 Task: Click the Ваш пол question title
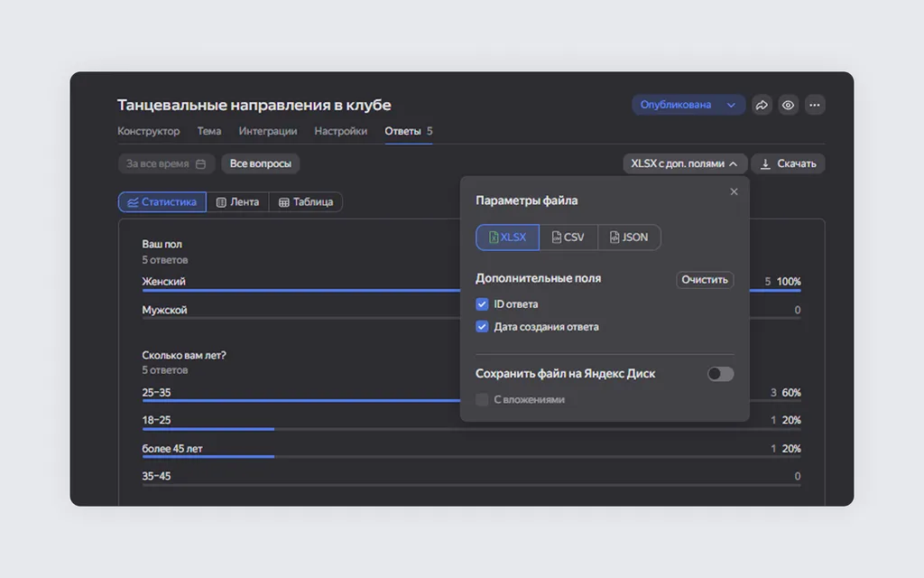coord(162,244)
